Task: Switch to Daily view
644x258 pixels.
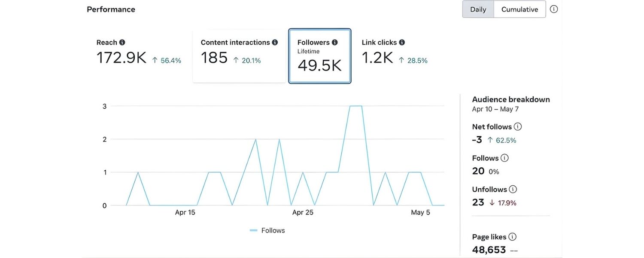Action: coord(478,9)
